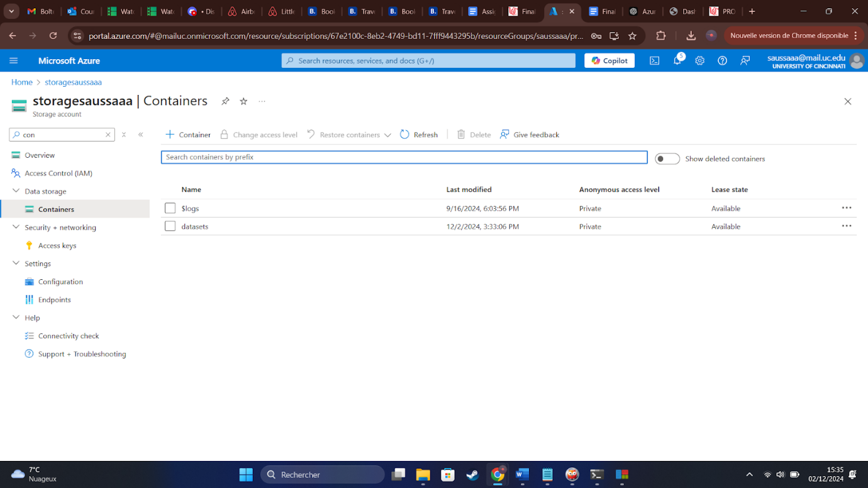Clear the sidebar search field text
The width and height of the screenshot is (868, 488).
(x=108, y=135)
